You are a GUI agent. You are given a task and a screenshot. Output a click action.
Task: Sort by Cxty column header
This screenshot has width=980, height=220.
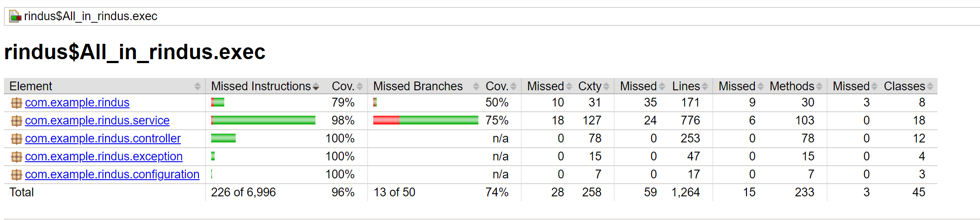click(x=590, y=86)
